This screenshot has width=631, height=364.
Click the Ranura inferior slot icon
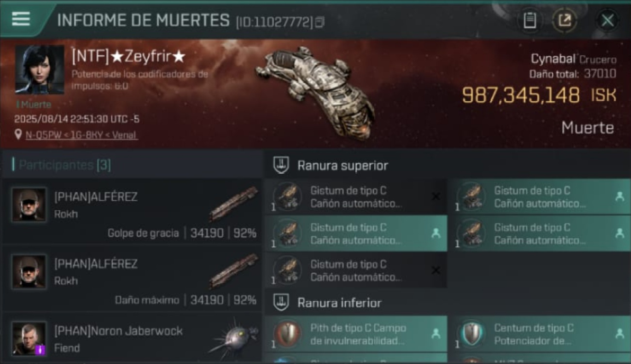(x=281, y=302)
